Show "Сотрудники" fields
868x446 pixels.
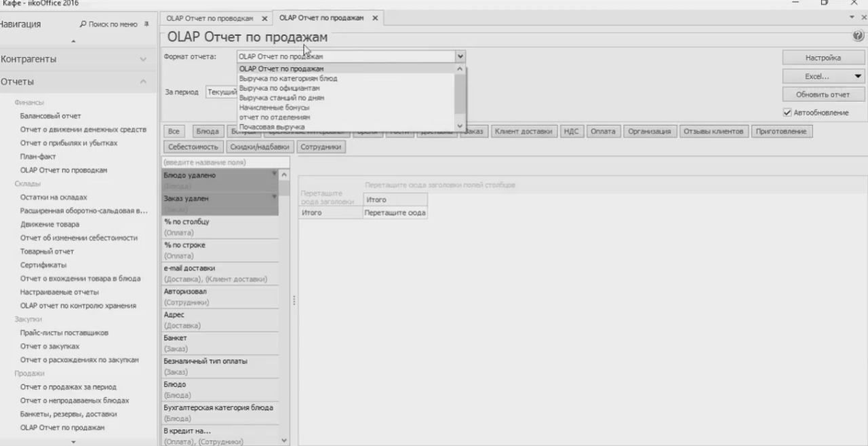[x=321, y=147]
